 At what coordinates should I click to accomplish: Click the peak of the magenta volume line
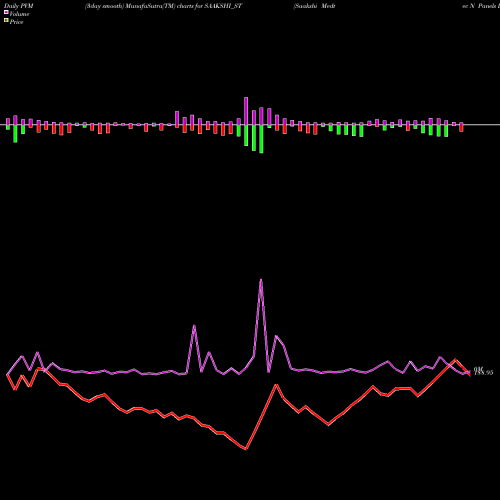click(x=261, y=280)
